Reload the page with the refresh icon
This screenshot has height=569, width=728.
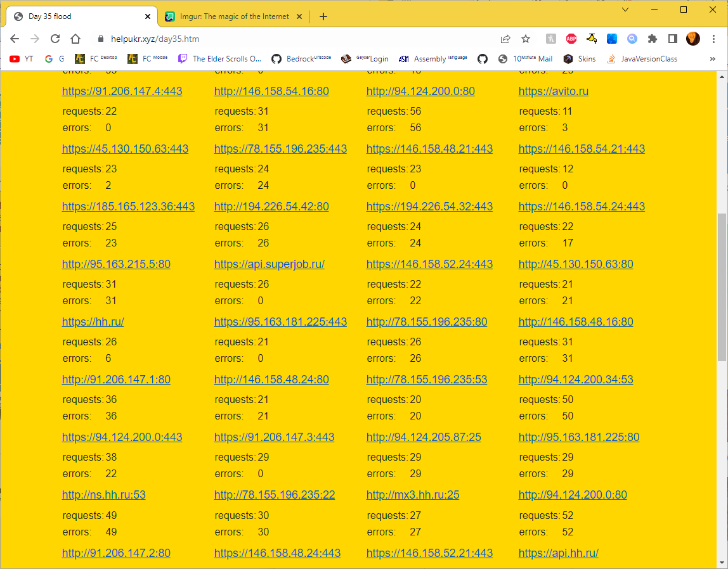(55, 39)
